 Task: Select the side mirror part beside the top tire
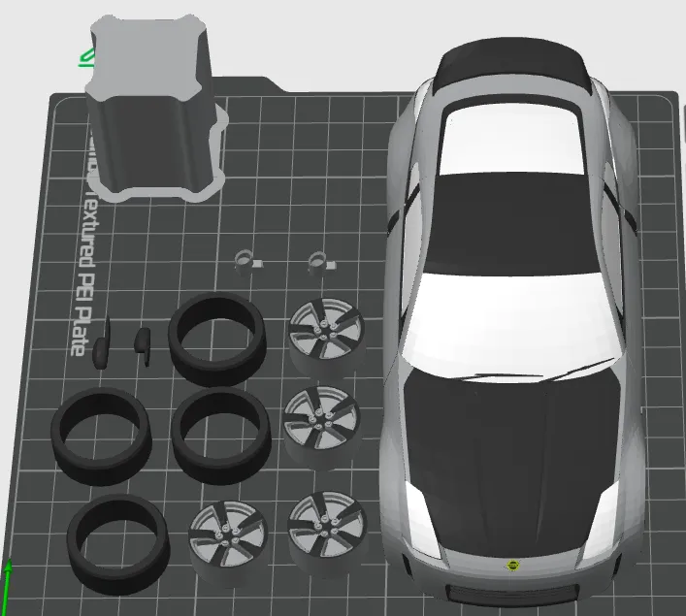click(143, 346)
